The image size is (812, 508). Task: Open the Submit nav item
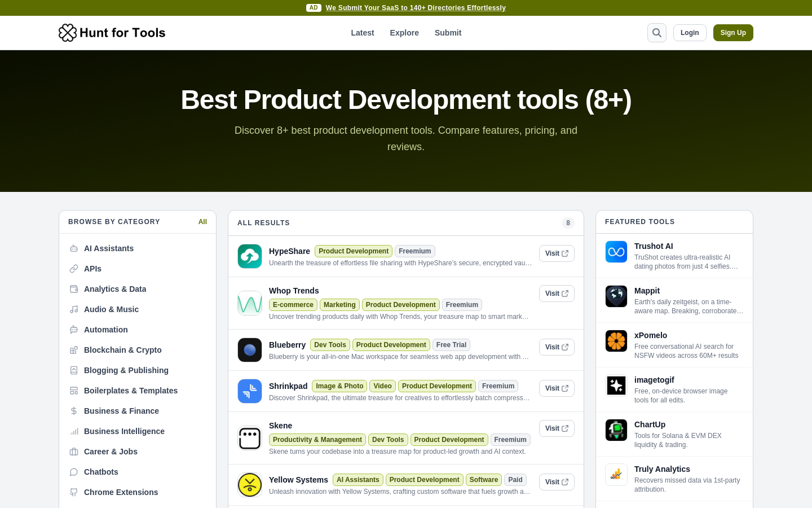(448, 33)
